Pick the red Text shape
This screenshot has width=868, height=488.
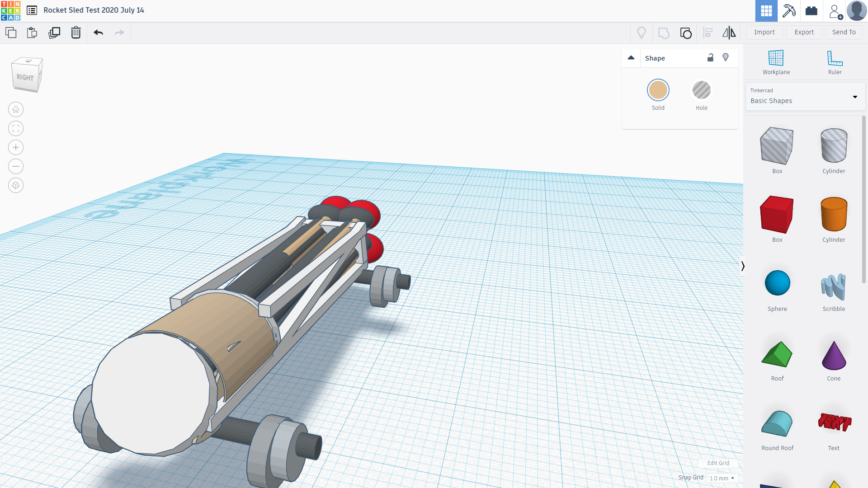[x=834, y=422]
